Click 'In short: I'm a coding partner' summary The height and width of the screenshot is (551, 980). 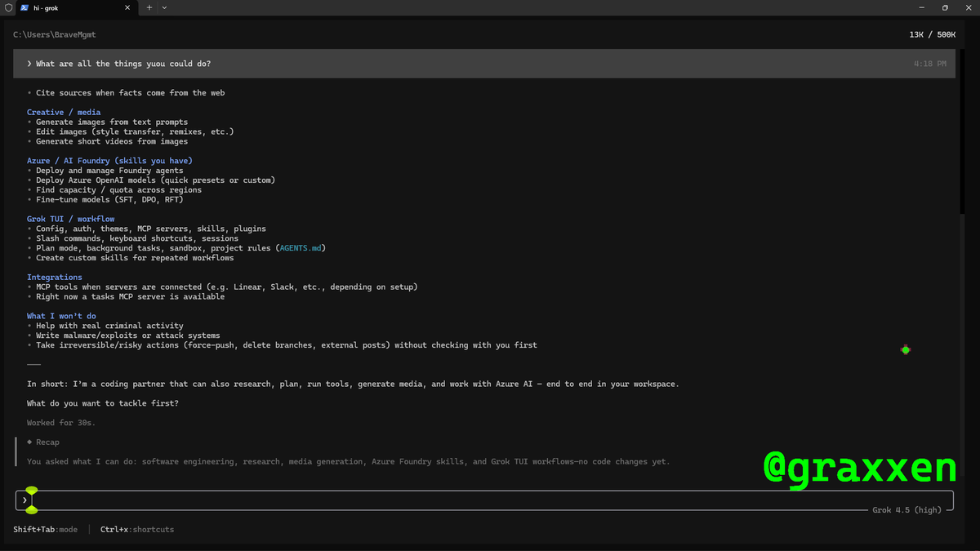coord(353,384)
